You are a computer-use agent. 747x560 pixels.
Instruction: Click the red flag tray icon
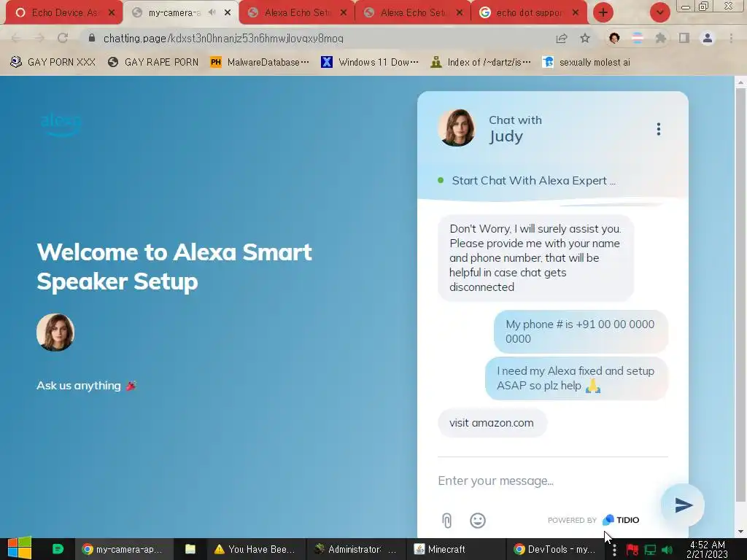point(632,550)
